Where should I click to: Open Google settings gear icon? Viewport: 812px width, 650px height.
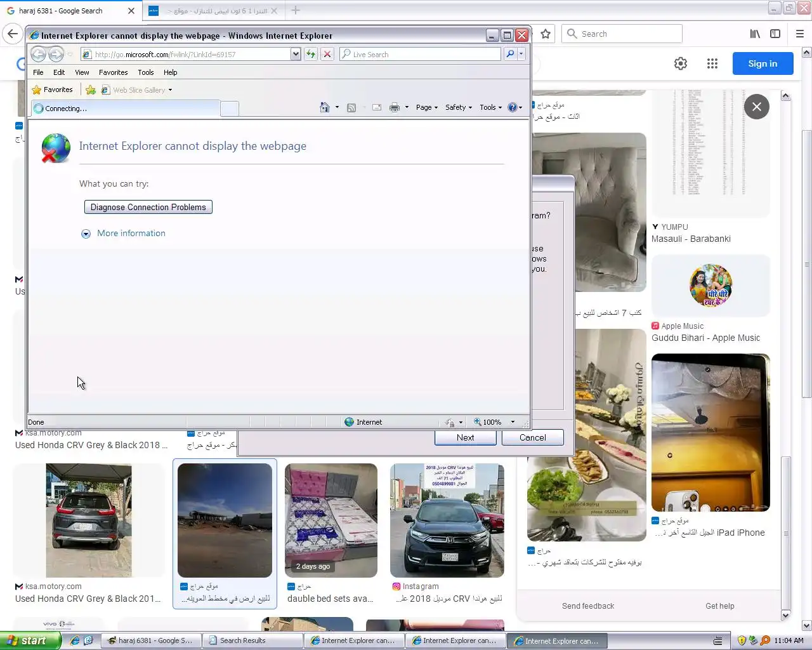681,63
